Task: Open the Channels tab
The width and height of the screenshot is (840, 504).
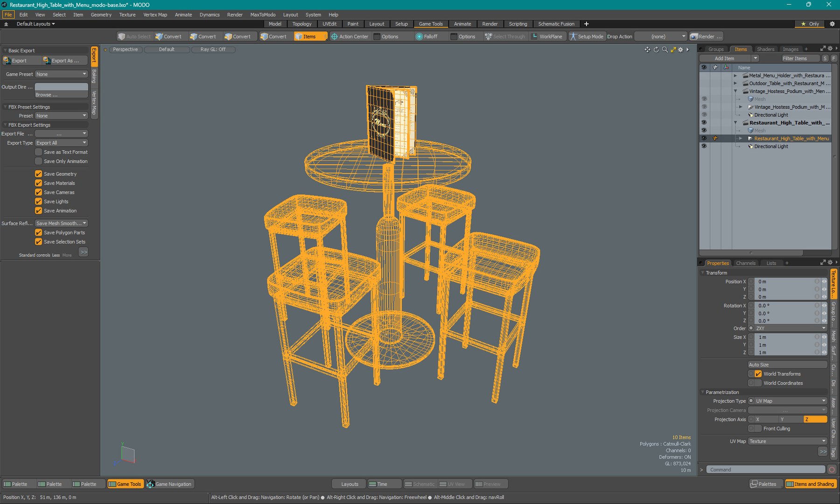Action: 745,263
